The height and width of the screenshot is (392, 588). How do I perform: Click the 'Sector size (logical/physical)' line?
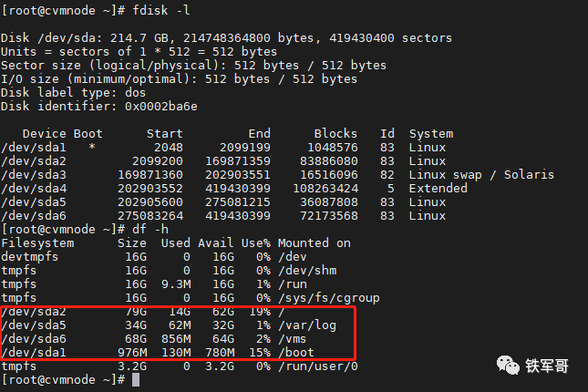click(193, 66)
